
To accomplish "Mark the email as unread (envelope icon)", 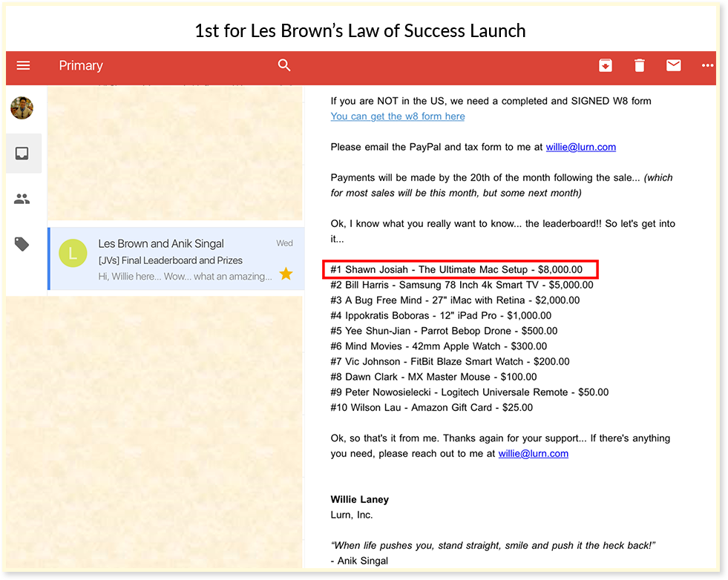I will 673,65.
